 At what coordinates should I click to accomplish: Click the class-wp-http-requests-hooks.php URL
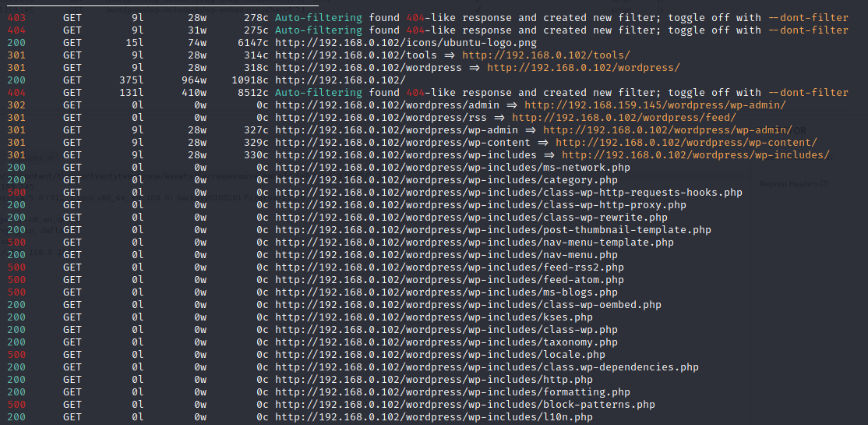pos(508,193)
